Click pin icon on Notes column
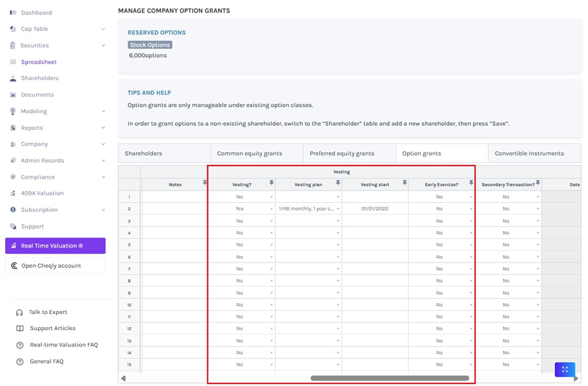The width and height of the screenshot is (588, 386). click(204, 183)
